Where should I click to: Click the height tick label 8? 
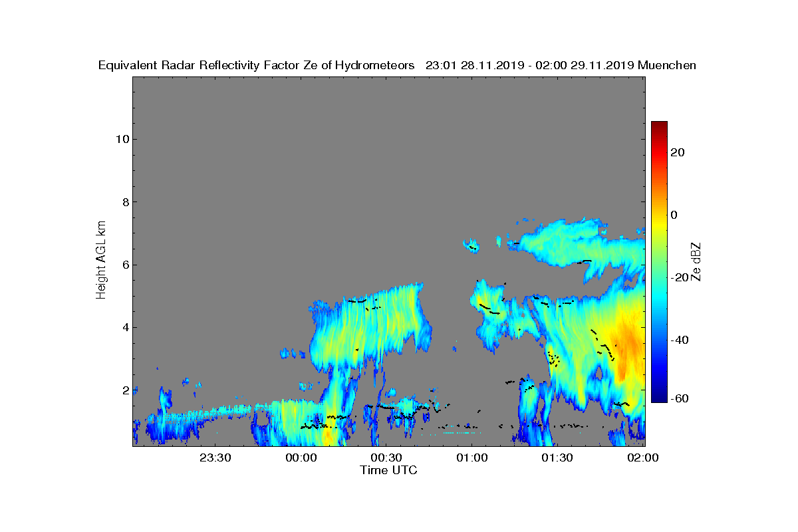pos(125,202)
